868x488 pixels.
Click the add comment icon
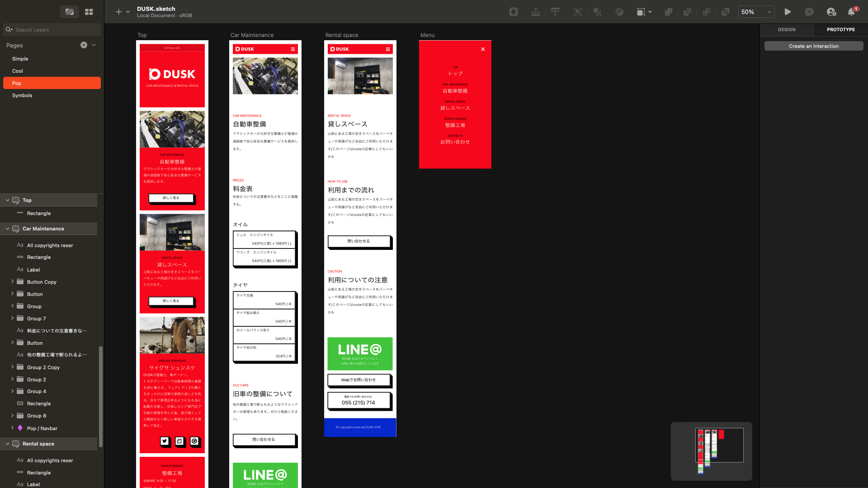(809, 12)
